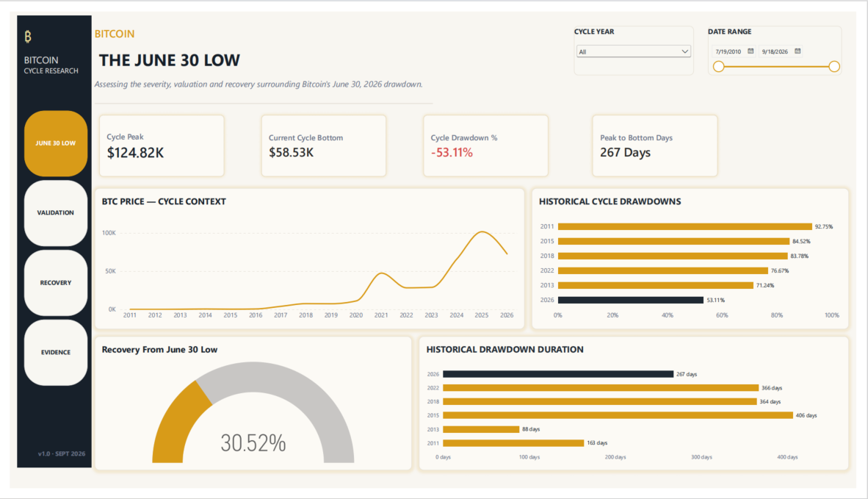This screenshot has height=499, width=868.
Task: Click the 2021 label on price axis
Action: click(x=381, y=315)
